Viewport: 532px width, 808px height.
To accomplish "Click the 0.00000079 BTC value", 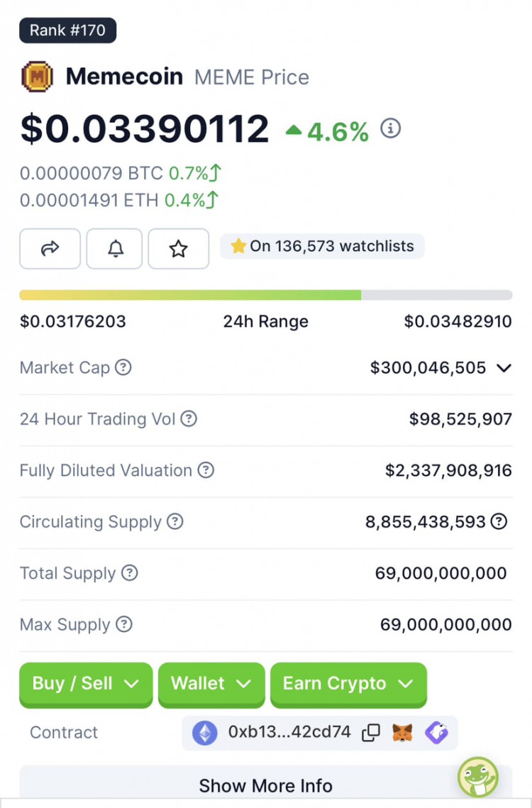I will (x=92, y=173).
